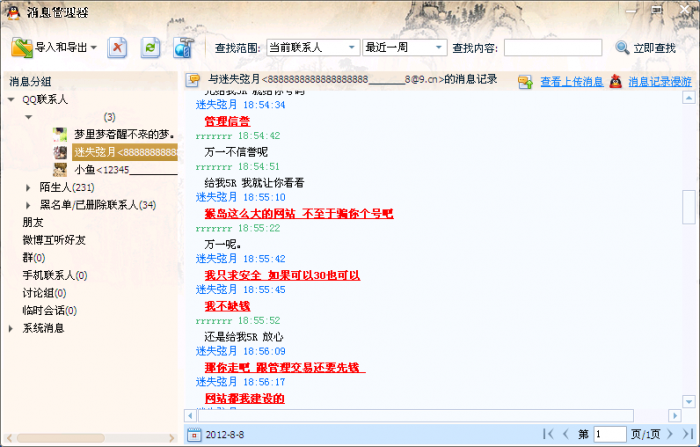This screenshot has width=700, height=447.
Task: Click the title bar menu icon beside minimize
Action: (x=657, y=10)
